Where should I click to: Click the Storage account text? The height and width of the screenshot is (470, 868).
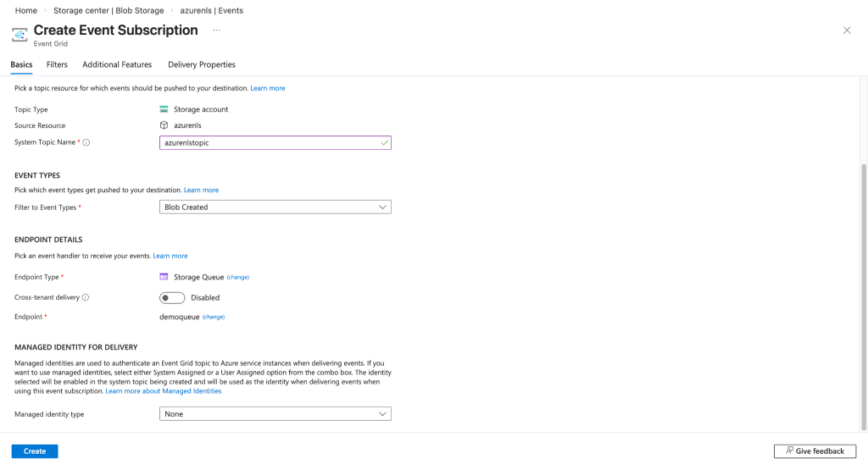201,109
